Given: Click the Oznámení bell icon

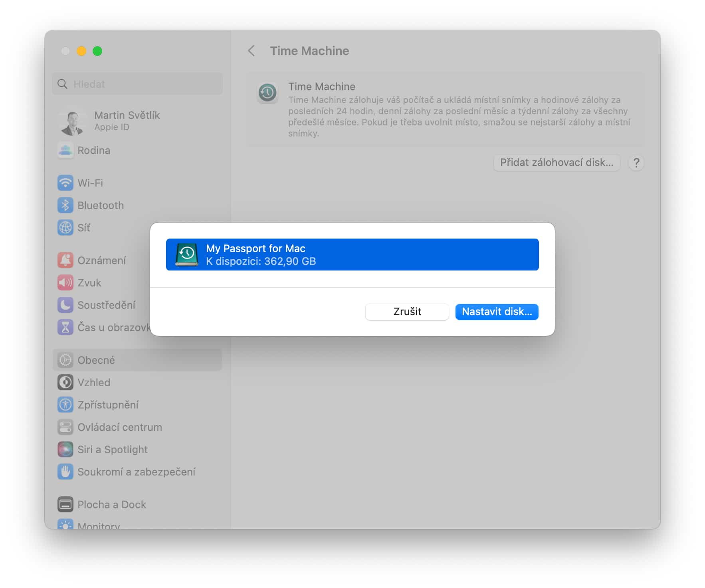Looking at the screenshot, I should (x=65, y=260).
